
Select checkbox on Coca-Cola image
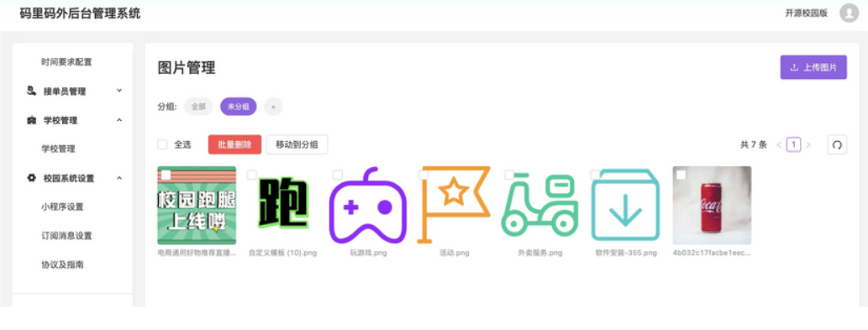(x=681, y=175)
